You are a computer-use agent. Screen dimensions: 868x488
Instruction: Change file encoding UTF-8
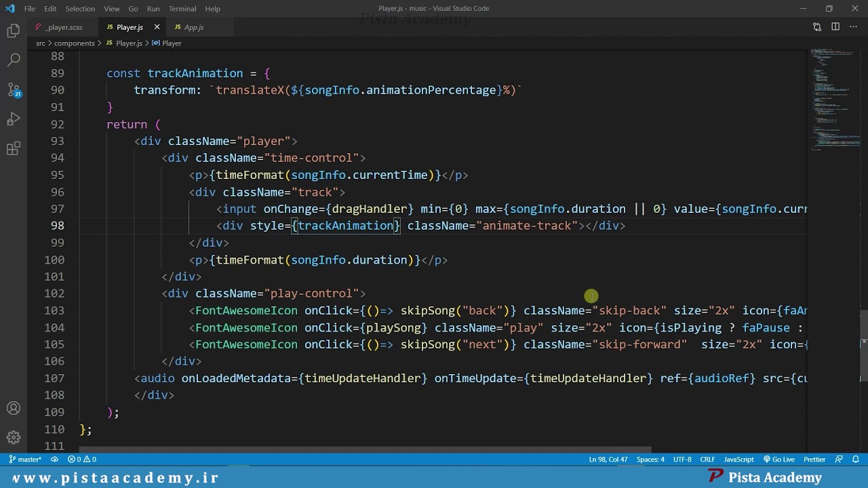coord(682,460)
